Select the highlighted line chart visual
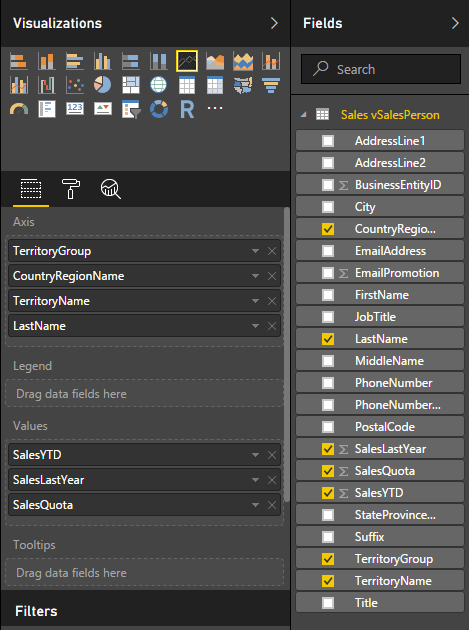Image resolution: width=469 pixels, height=630 pixels. click(187, 61)
